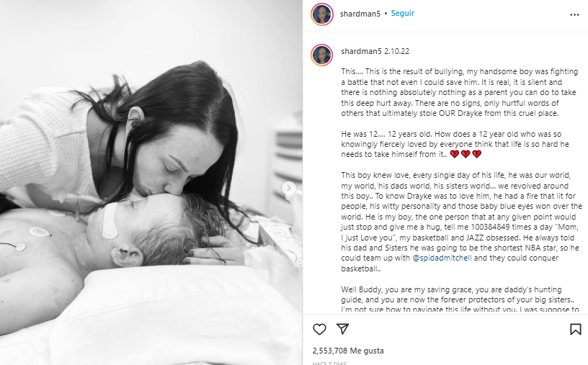Viewport: 588px width, 365px height.
Task: Open shardman5 avatar beside caption
Action: (x=322, y=55)
